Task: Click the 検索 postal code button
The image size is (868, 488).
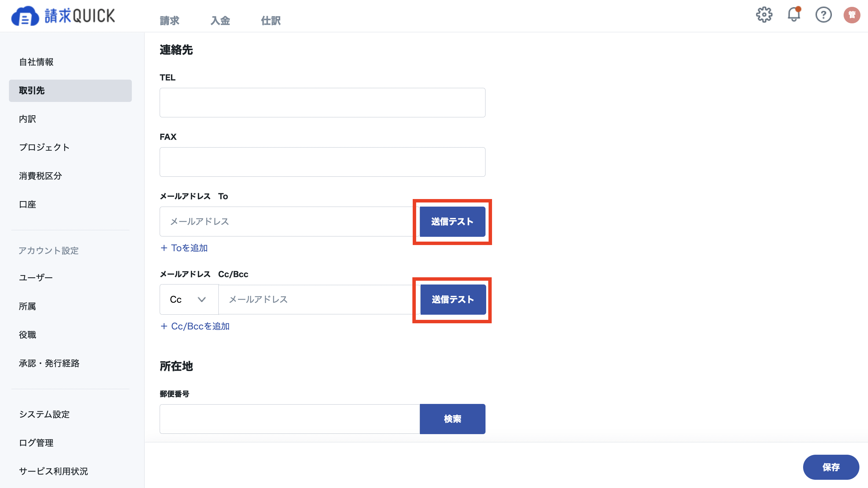Action: coord(453,419)
